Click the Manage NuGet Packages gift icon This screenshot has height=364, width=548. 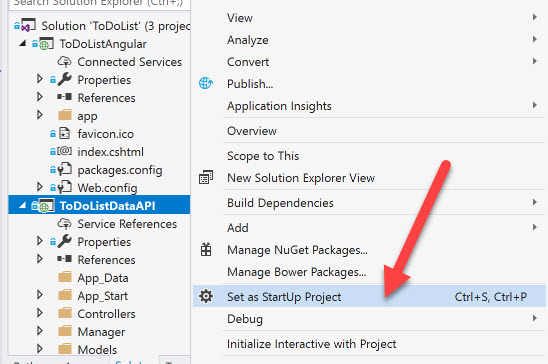pos(206,250)
